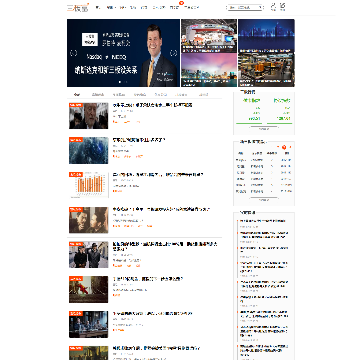Viewport: 360px width, 360px height.
Task: Click the orange badge above the navigation menu
Action: [182, 3]
